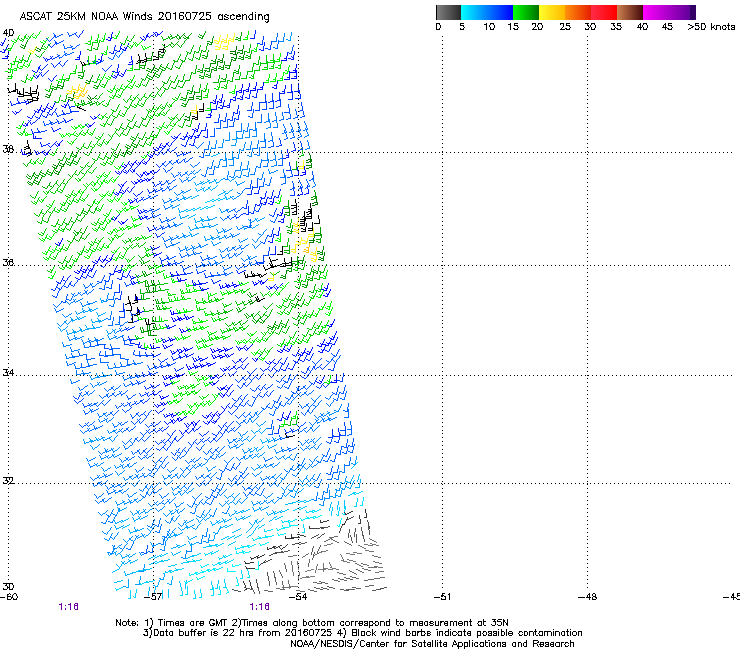This screenshot has height=650, width=740.
Task: Select the green 15-20 knots legend segment
Action: 526,12
